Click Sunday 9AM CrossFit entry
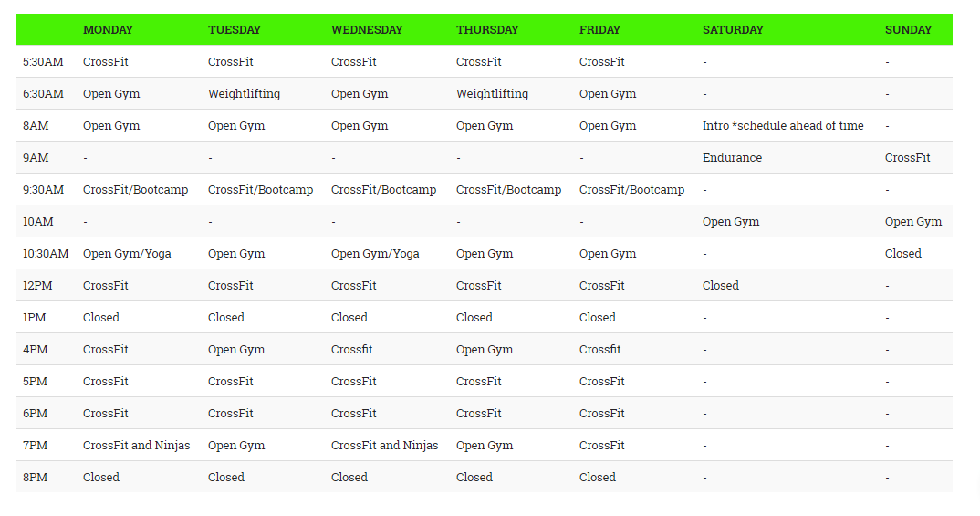The height and width of the screenshot is (516, 980). tap(907, 158)
